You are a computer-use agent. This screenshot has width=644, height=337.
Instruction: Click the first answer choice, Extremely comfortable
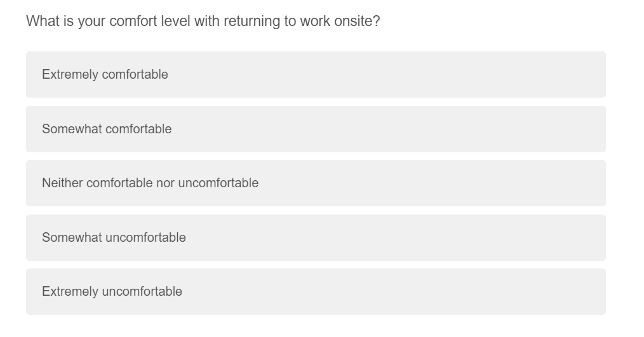coord(316,75)
